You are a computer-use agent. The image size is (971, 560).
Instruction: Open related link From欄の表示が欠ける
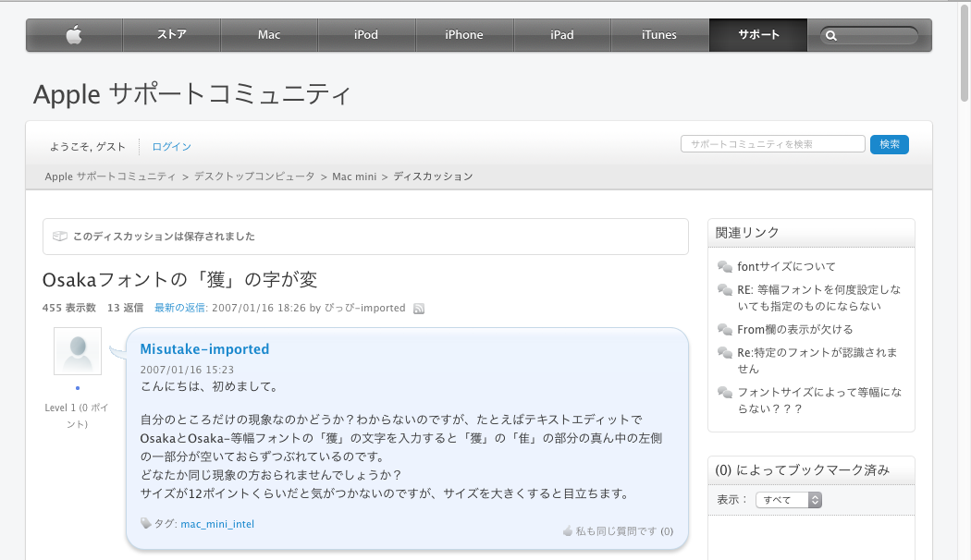pos(795,330)
